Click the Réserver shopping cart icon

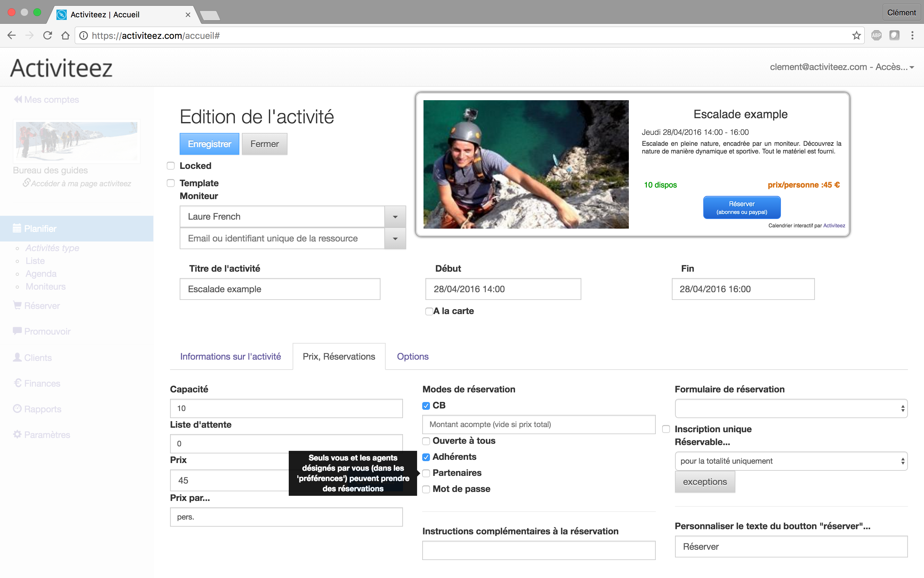(x=17, y=305)
